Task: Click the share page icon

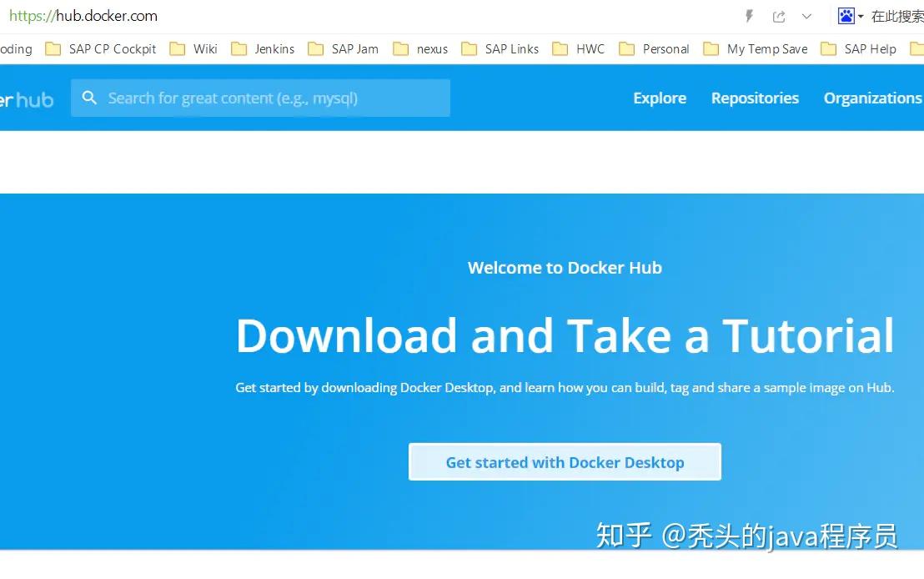Action: click(x=779, y=15)
